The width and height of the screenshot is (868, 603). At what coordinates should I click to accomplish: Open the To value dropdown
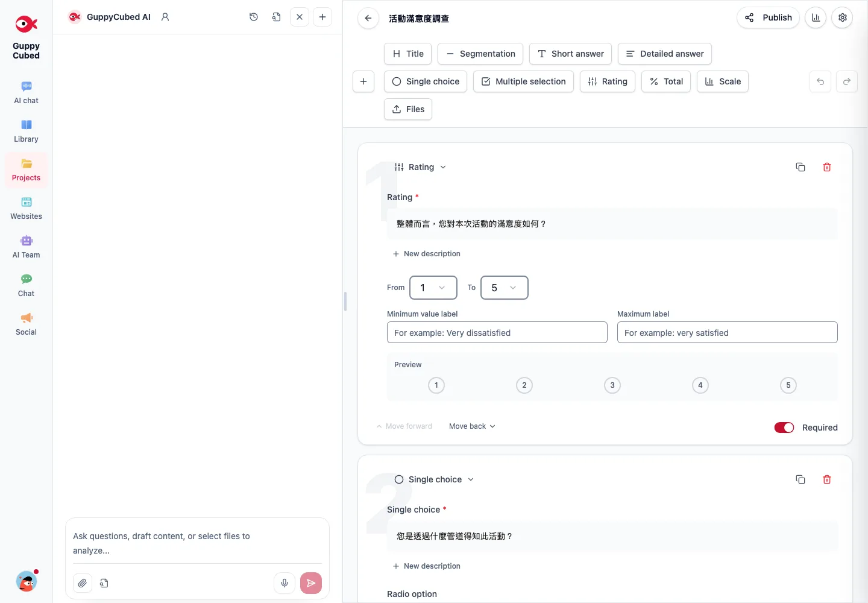(x=505, y=288)
